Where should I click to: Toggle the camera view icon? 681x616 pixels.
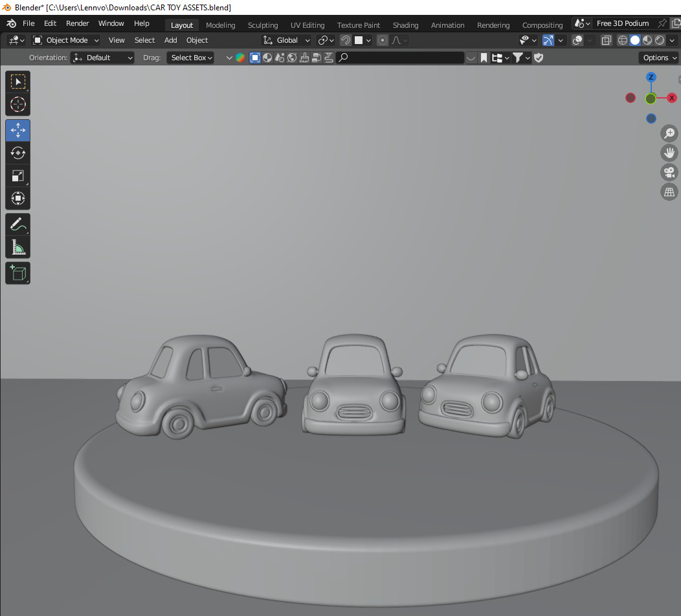[x=669, y=172]
